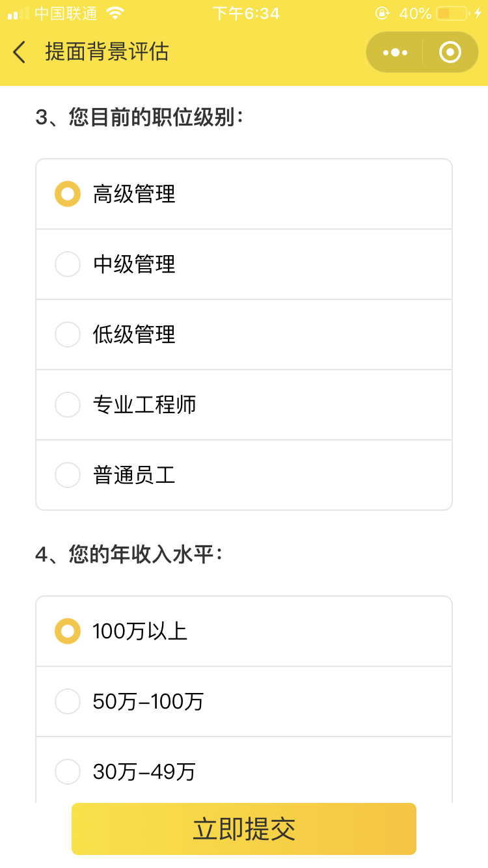Image resolution: width=488 pixels, height=868 pixels.
Task: Select the 高级管理 radio button
Action: (68, 194)
